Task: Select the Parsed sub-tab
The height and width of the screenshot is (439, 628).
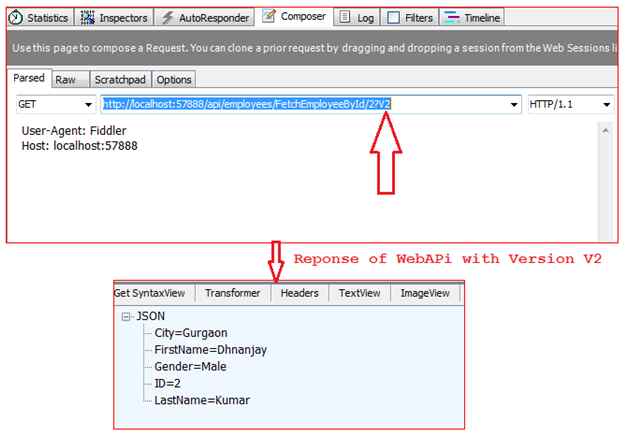Action: pos(29,78)
